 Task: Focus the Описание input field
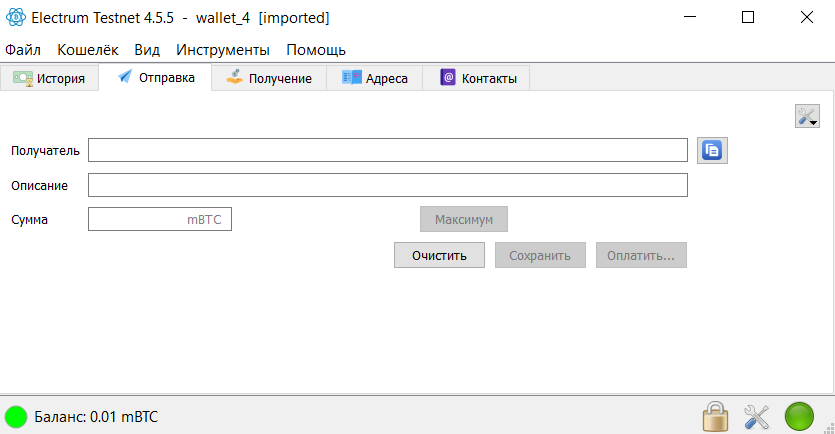pyautogui.click(x=388, y=185)
